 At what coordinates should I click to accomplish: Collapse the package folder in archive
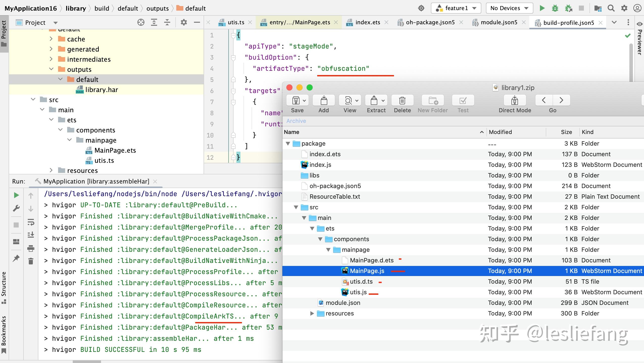(x=288, y=144)
